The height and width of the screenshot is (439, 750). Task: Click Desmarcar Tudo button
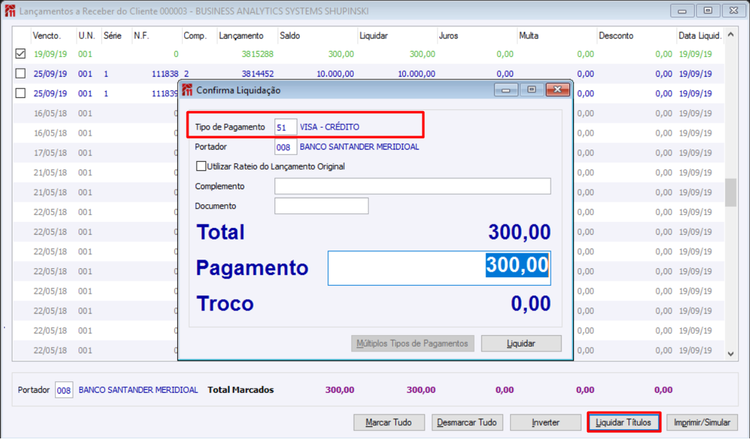pyautogui.click(x=467, y=422)
